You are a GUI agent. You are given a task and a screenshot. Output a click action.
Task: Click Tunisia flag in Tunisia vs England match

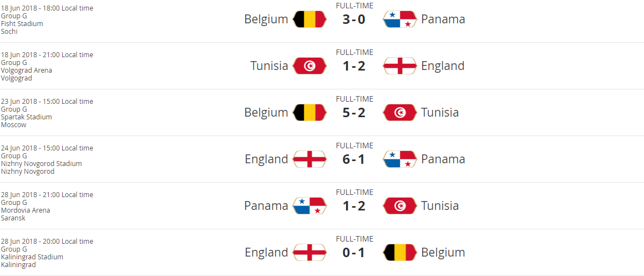pyautogui.click(x=310, y=66)
